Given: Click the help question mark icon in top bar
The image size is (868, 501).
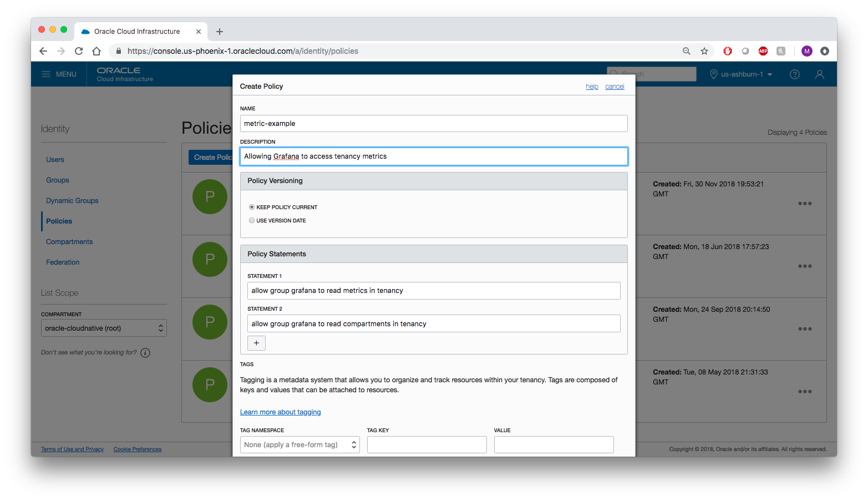Looking at the screenshot, I should [x=794, y=74].
